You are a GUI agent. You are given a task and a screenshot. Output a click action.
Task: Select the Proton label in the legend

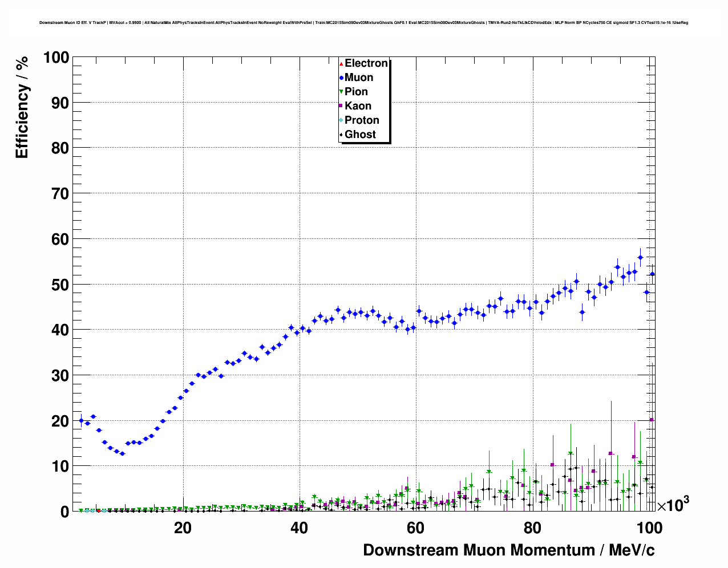tap(362, 120)
